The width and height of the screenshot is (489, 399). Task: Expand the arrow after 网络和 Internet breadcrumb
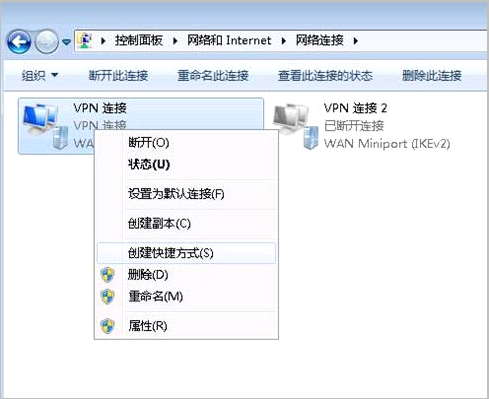pos(283,41)
